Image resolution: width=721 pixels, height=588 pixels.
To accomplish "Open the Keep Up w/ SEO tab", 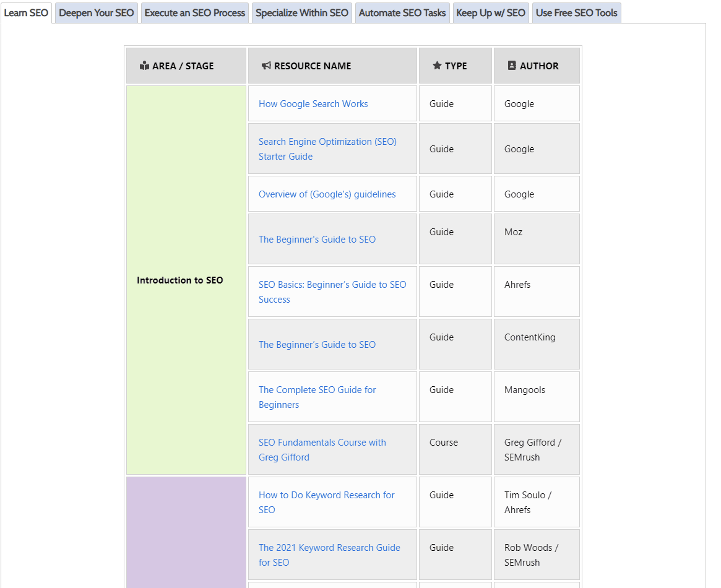I will pyautogui.click(x=491, y=13).
